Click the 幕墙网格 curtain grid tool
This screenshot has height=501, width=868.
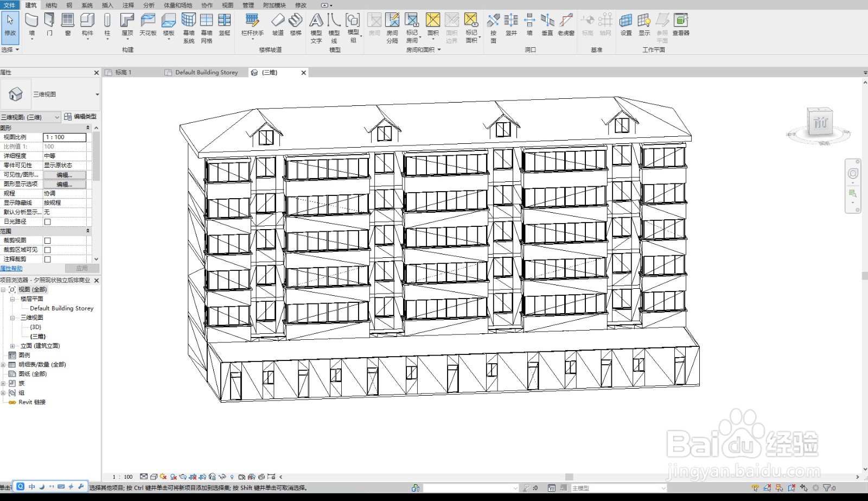point(206,28)
